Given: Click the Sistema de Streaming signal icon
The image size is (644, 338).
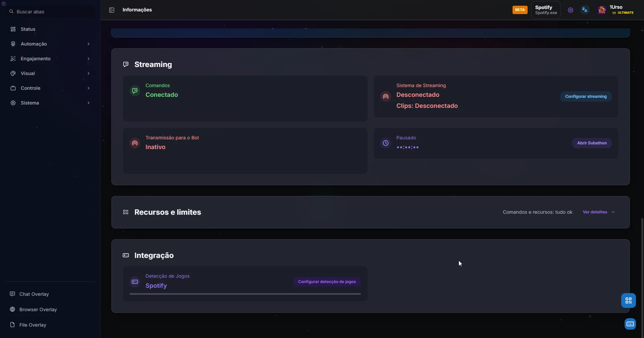Looking at the screenshot, I should (386, 96).
